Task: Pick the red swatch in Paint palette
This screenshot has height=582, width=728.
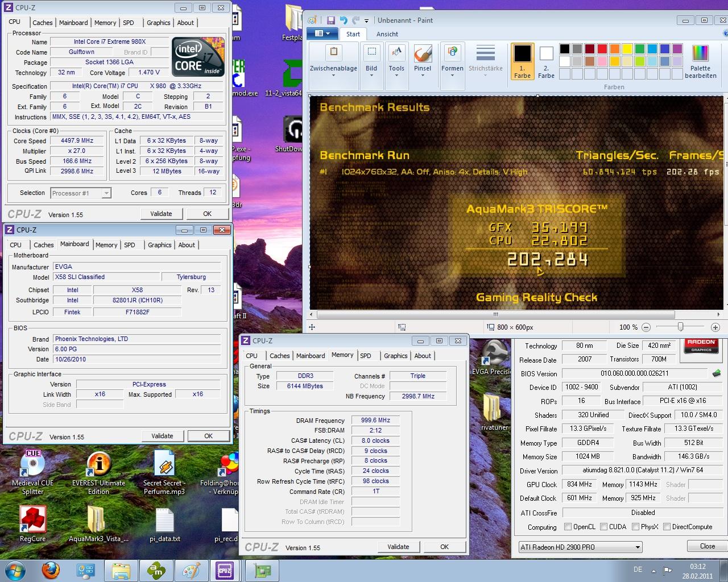Action: coord(602,49)
